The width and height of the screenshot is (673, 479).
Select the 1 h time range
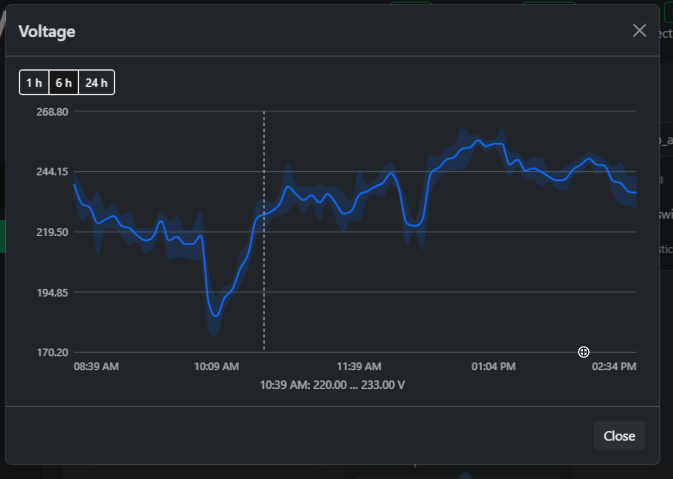[x=34, y=82]
